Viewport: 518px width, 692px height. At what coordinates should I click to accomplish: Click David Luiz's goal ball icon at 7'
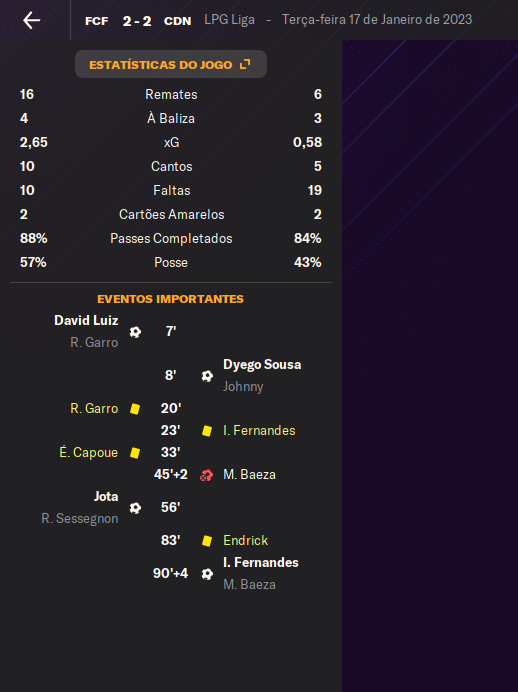pos(135,332)
